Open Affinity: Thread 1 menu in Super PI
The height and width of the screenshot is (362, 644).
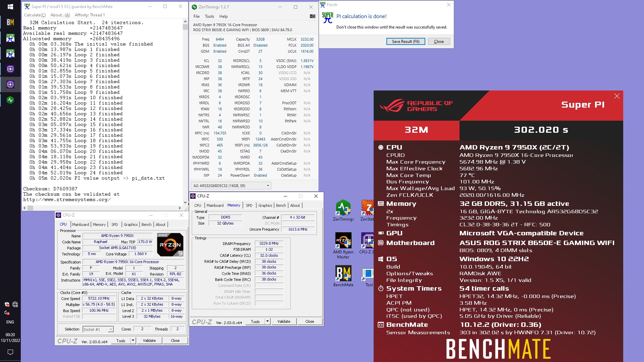(90, 15)
